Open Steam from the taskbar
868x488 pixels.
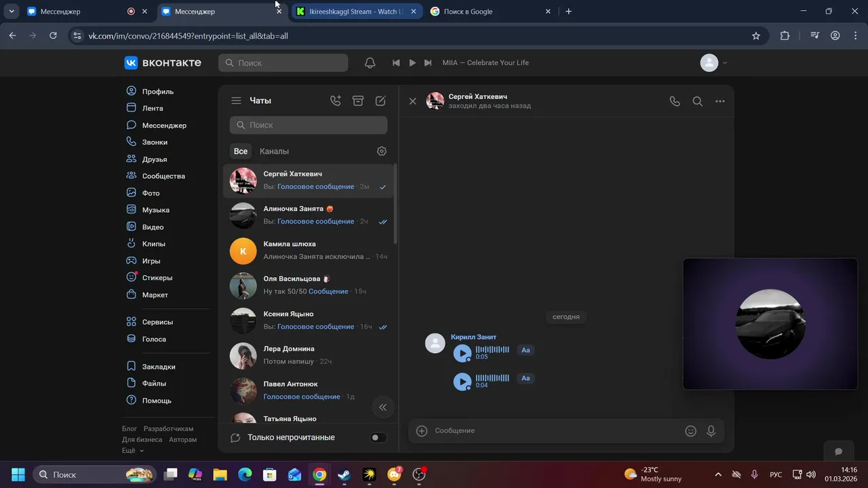[344, 474]
